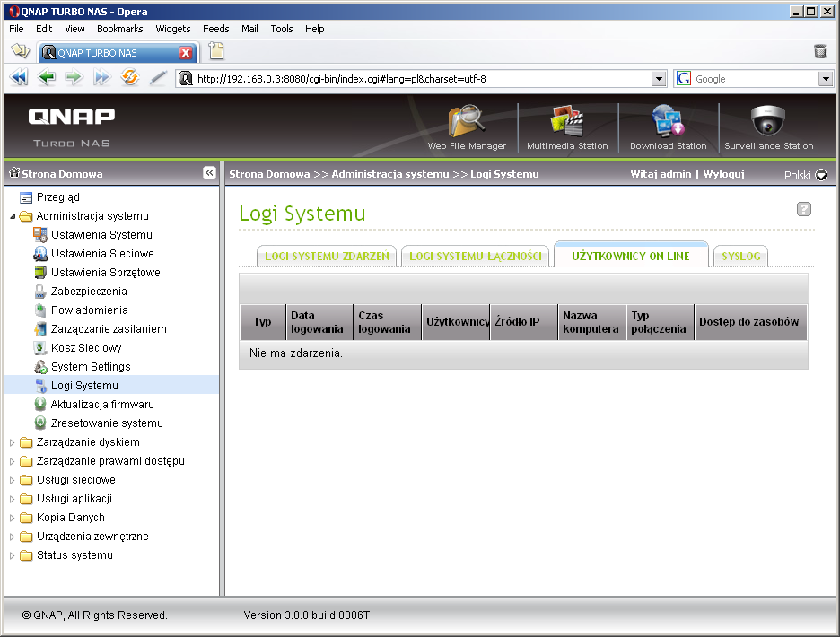Click the Zarządzanie zasilaniem icon
This screenshot has height=637, width=840.
[40, 329]
